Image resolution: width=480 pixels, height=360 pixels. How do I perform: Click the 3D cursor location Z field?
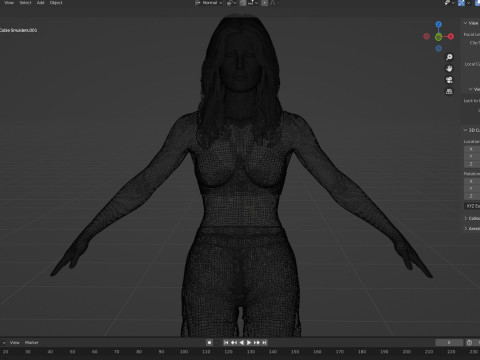click(472, 164)
